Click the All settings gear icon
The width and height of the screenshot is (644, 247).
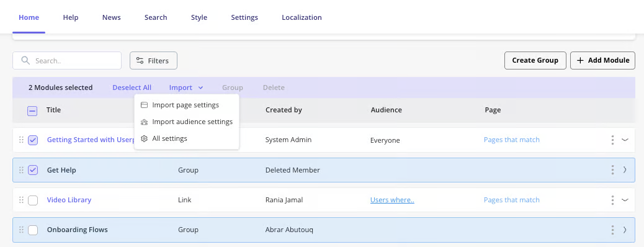point(144,138)
